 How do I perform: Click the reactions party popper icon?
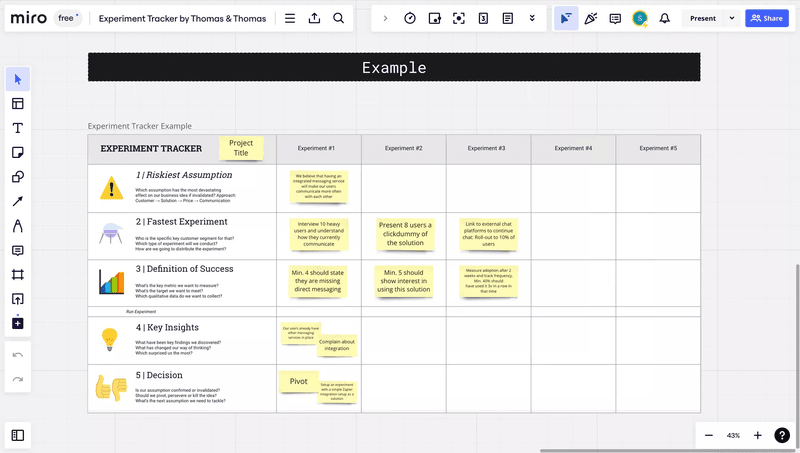[591, 18]
